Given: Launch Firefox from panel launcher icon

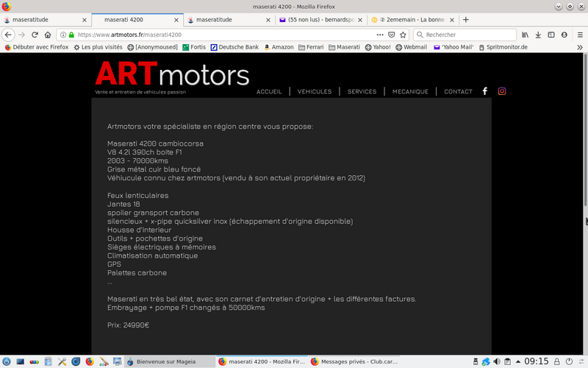Looking at the screenshot, I should pos(90,361).
